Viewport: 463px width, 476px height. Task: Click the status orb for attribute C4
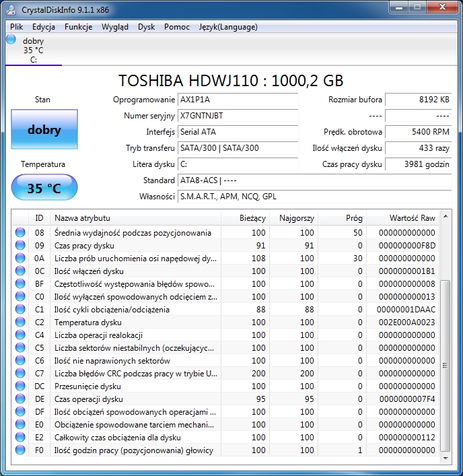20,335
